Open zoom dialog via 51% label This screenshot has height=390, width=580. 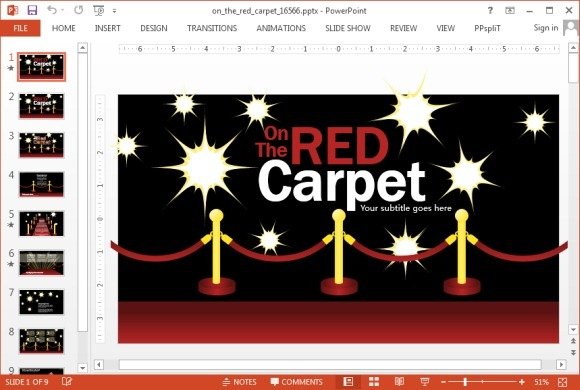click(542, 382)
